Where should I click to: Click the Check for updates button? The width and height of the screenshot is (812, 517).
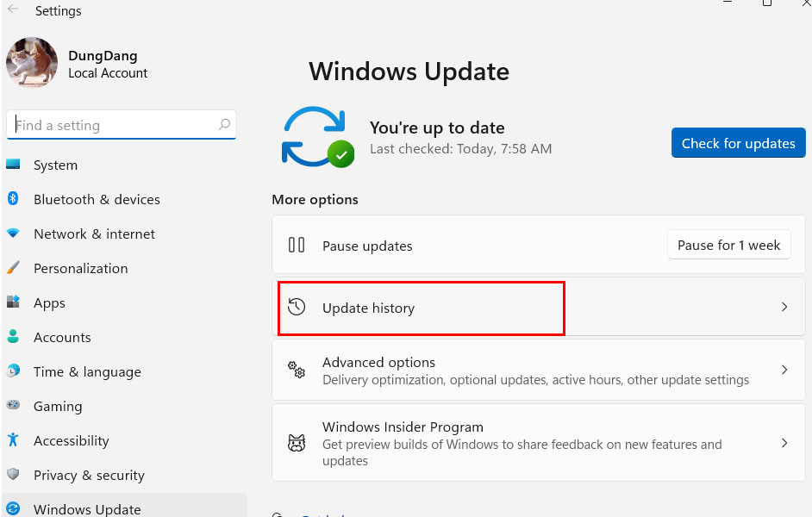[739, 143]
